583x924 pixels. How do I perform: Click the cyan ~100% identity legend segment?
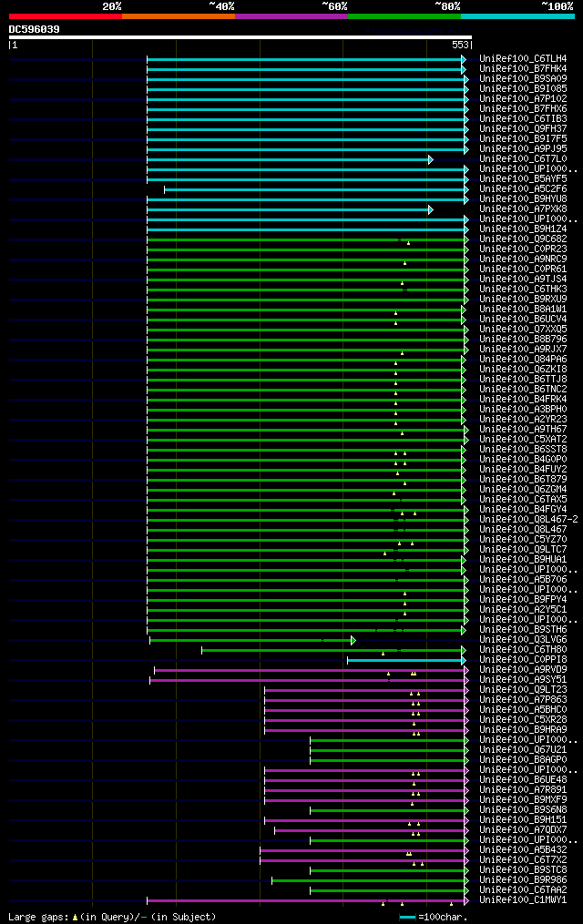point(517,16)
